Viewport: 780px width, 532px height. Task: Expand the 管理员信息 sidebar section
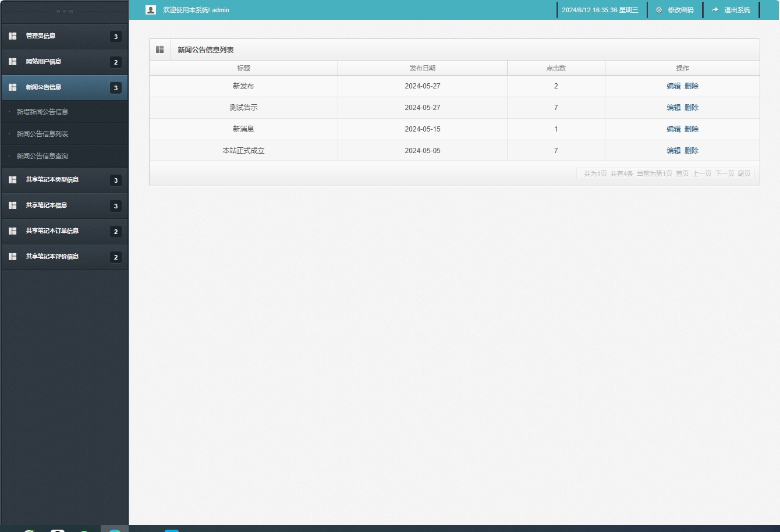pos(64,36)
